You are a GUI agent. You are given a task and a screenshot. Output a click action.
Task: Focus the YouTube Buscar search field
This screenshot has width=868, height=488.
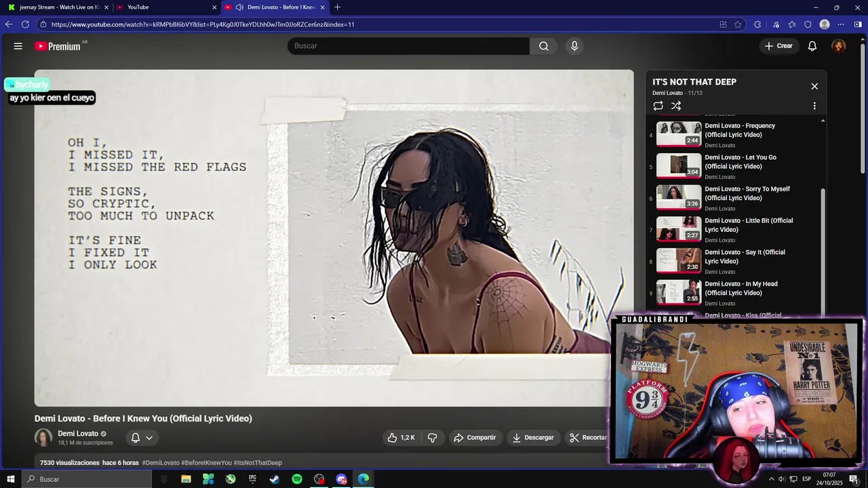pyautogui.click(x=408, y=46)
